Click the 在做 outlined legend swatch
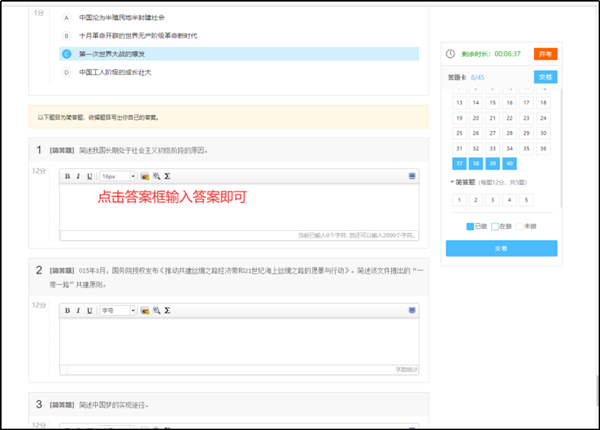Image resolution: width=600 pixels, height=430 pixels. 495,226
